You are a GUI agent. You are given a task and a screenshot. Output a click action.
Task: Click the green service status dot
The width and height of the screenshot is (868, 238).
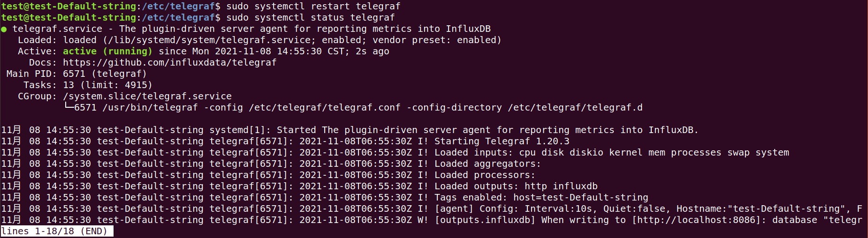[x=4, y=30]
